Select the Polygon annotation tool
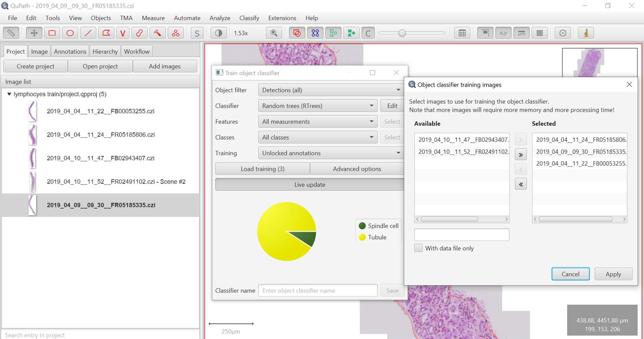 106,33
